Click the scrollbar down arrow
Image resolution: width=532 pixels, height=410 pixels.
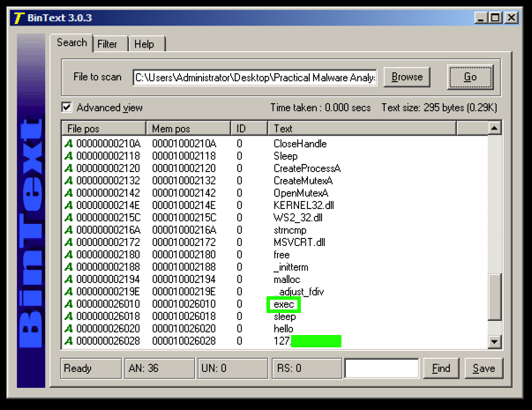[495, 341]
